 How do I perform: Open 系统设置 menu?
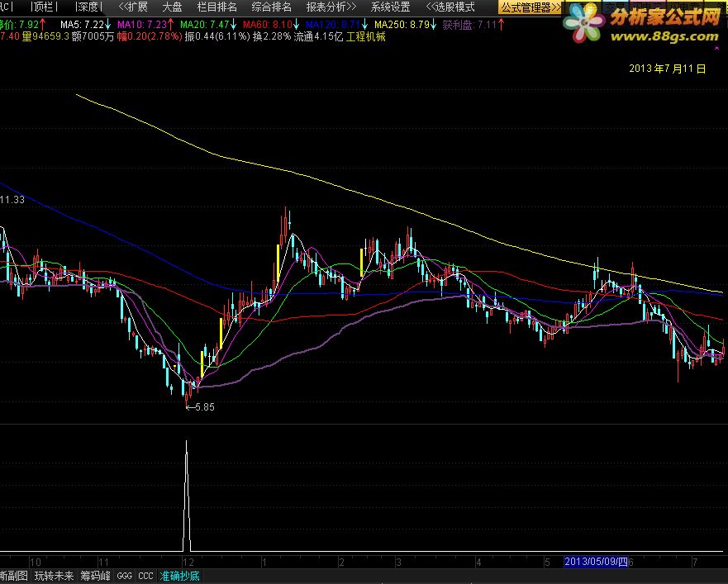[x=391, y=7]
